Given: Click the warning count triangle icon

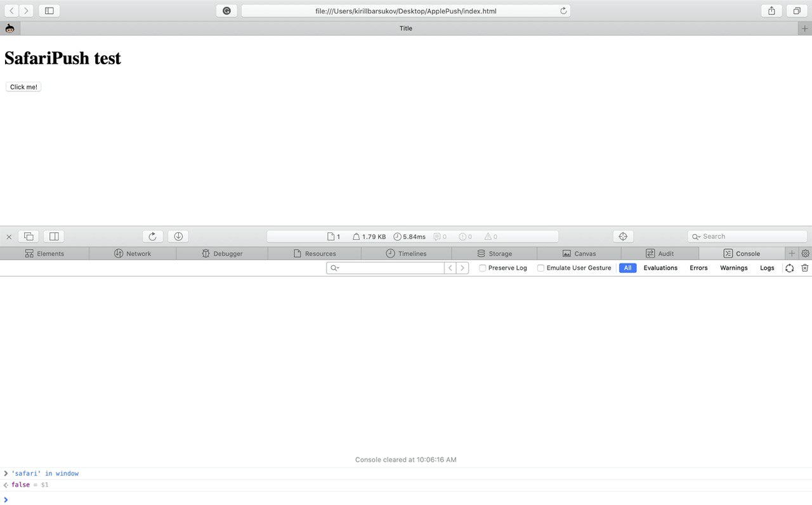Looking at the screenshot, I should click(491, 237).
